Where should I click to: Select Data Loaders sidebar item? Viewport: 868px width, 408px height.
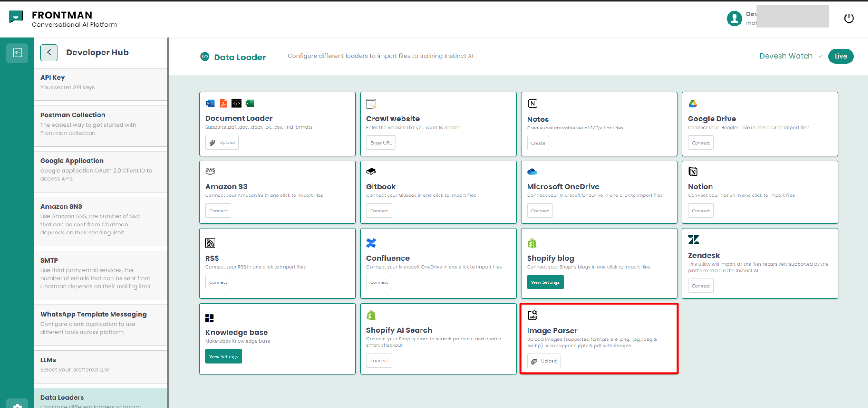click(x=100, y=398)
